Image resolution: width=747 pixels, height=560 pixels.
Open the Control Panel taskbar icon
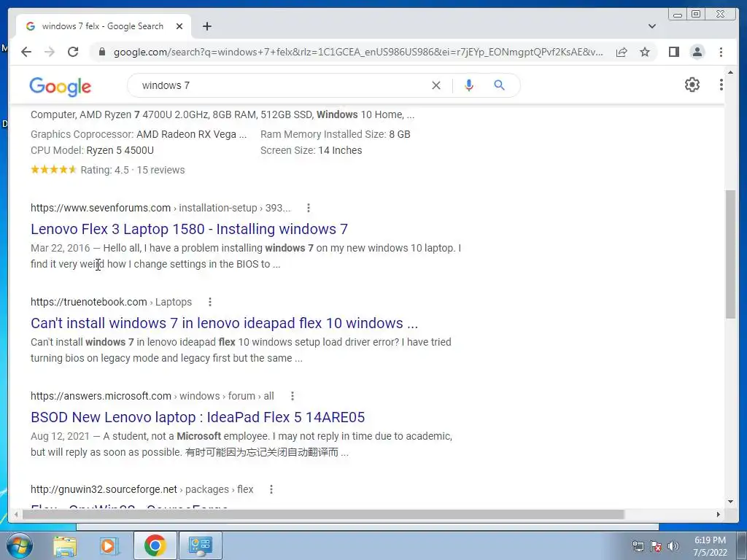[x=200, y=545]
